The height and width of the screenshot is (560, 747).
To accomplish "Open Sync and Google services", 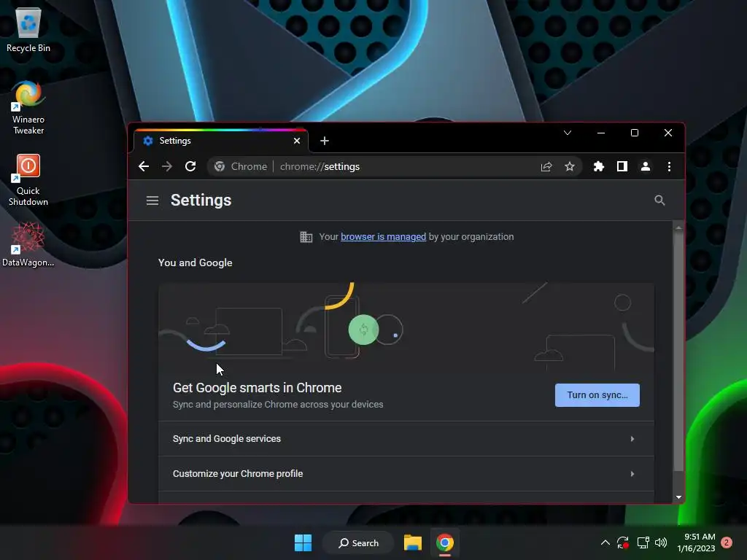I will [406, 438].
